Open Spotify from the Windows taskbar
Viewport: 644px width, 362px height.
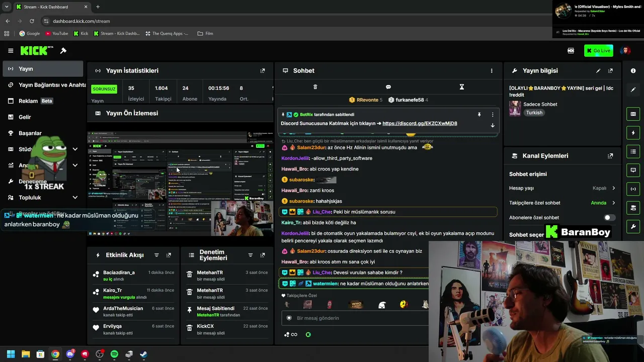tap(114, 354)
